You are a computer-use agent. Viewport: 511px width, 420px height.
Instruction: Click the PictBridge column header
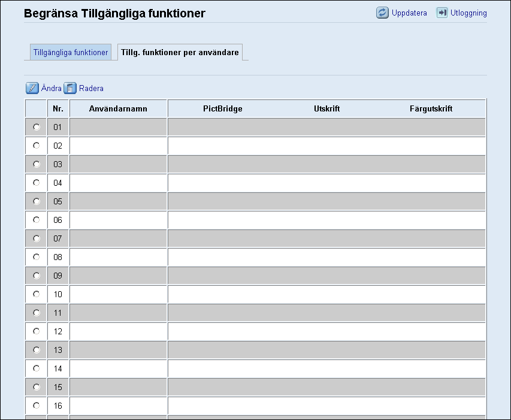(223, 108)
